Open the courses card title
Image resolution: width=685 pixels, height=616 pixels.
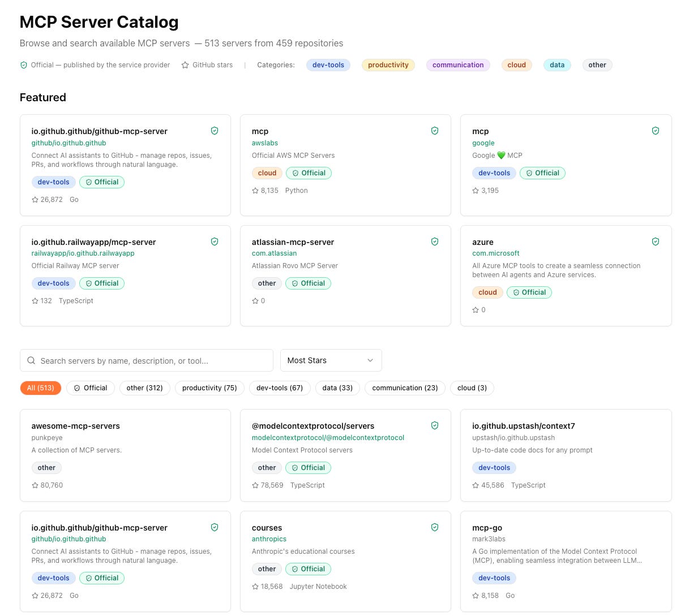(267, 528)
